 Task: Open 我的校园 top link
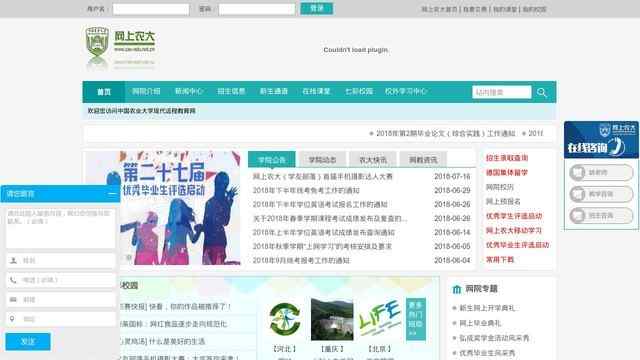click(x=534, y=9)
